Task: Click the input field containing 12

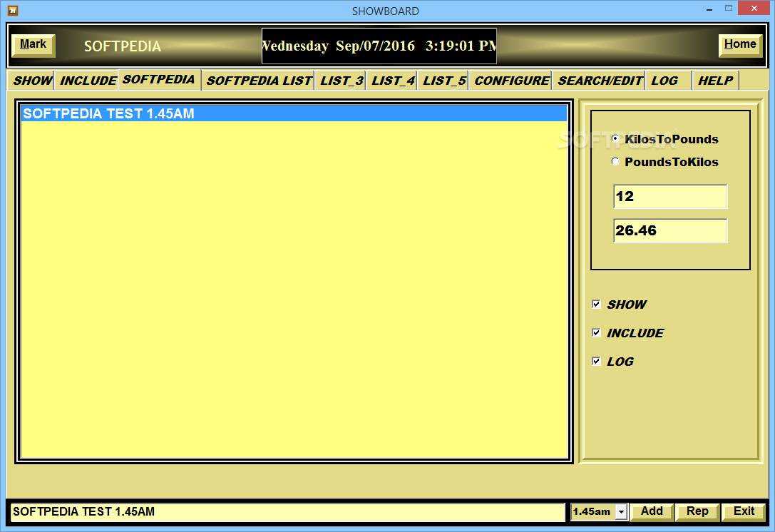Action: [670, 196]
